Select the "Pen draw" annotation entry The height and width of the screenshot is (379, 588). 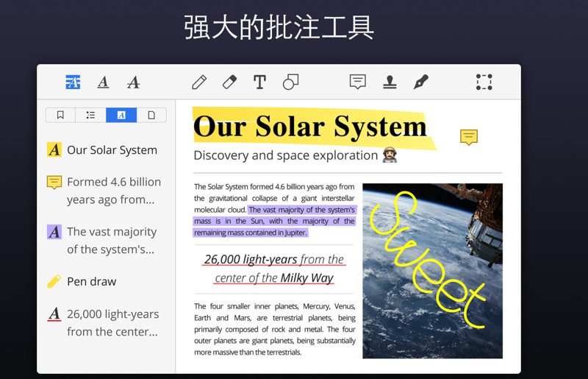click(x=91, y=281)
